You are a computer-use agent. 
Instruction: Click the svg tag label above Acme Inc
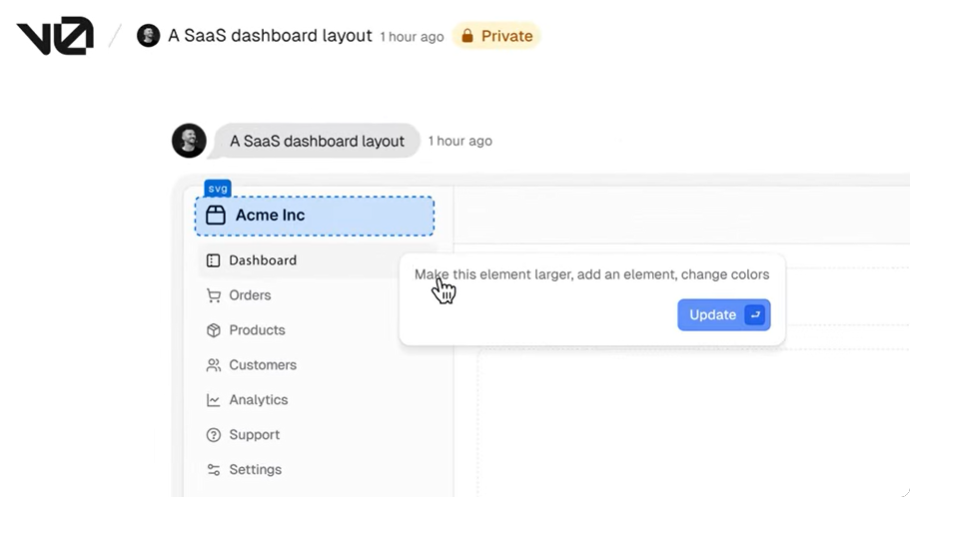218,188
